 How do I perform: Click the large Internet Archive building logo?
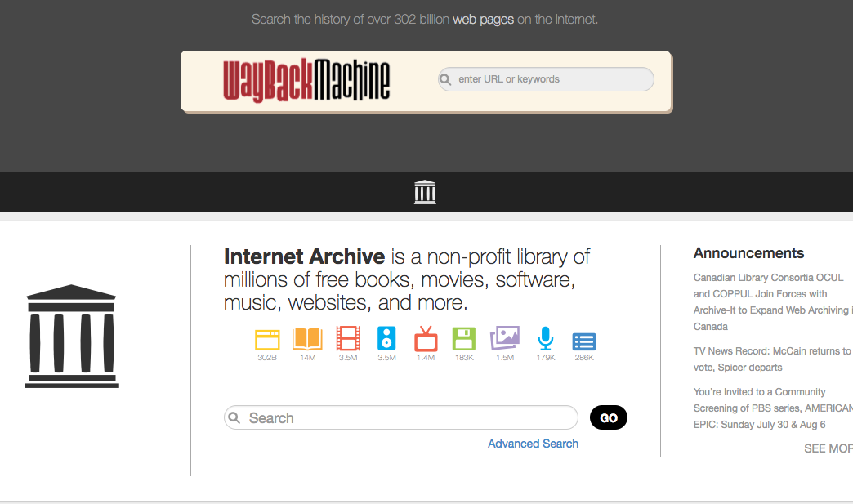coord(72,336)
